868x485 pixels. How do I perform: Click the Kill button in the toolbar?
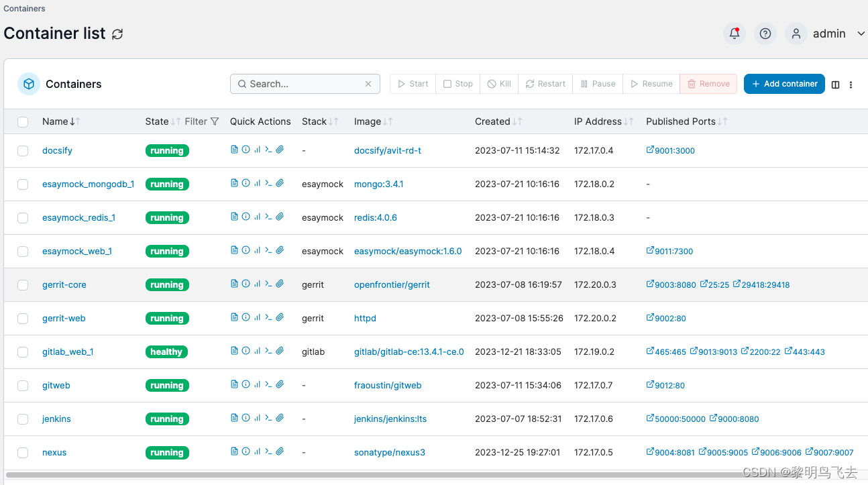(x=499, y=84)
